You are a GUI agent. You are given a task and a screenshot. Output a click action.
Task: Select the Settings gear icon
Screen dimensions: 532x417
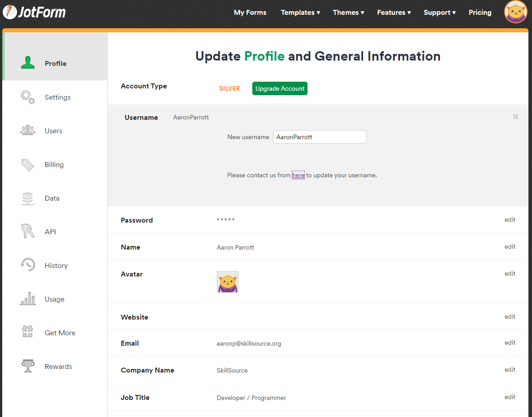pyautogui.click(x=27, y=97)
